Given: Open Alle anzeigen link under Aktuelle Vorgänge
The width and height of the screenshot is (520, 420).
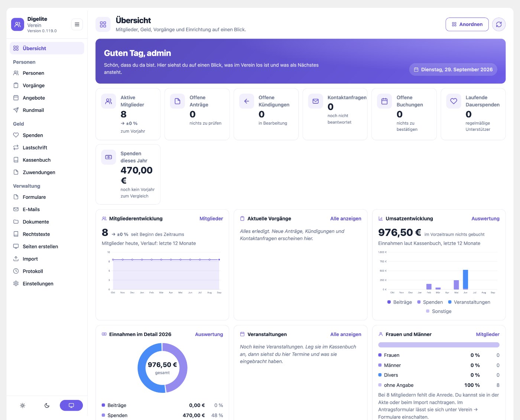Looking at the screenshot, I should [345, 219].
